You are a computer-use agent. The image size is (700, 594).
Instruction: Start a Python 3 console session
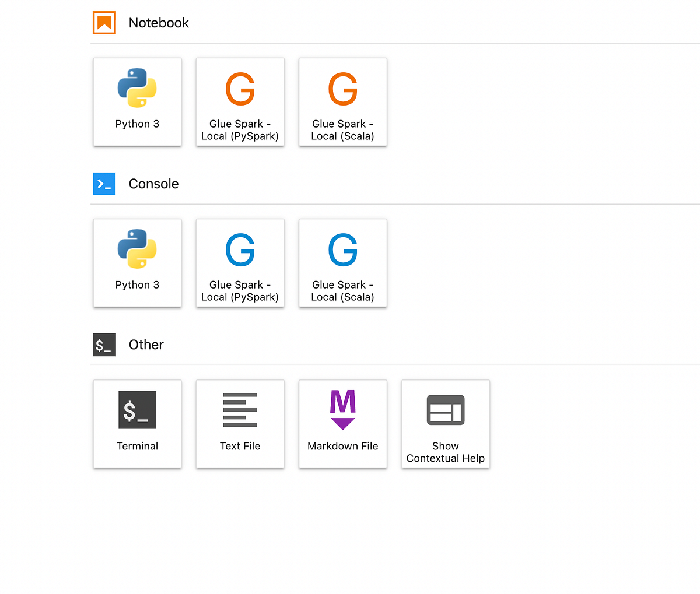click(x=137, y=263)
